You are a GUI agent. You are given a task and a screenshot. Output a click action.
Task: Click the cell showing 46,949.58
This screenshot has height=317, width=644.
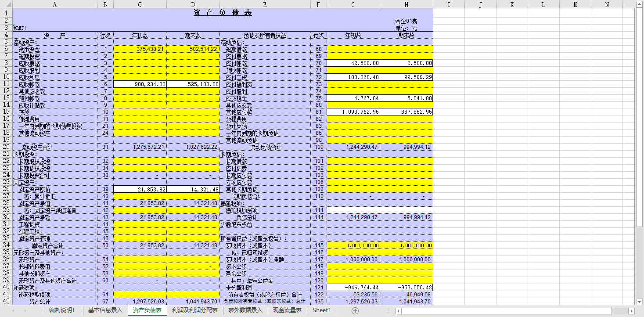click(407, 294)
